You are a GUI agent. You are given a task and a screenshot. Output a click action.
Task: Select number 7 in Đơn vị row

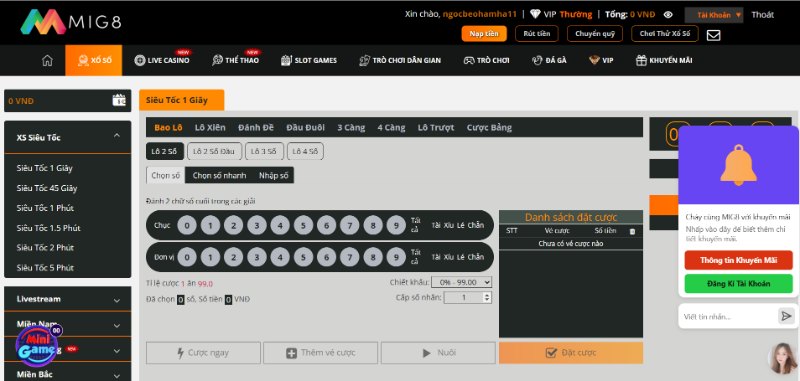click(349, 257)
